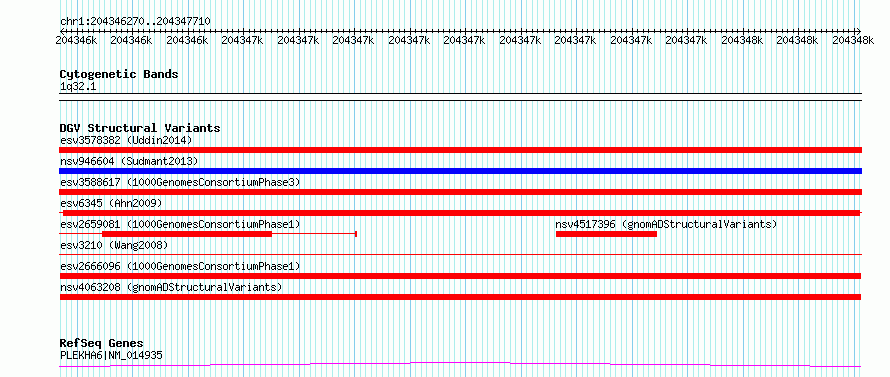Click the ruler's right arrowhead
Image resolution: width=890 pixels, height=377 pixels.
(859, 31)
